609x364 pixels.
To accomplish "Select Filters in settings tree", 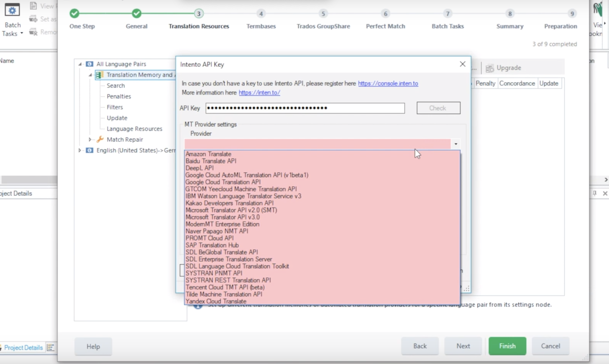I will pyautogui.click(x=115, y=107).
